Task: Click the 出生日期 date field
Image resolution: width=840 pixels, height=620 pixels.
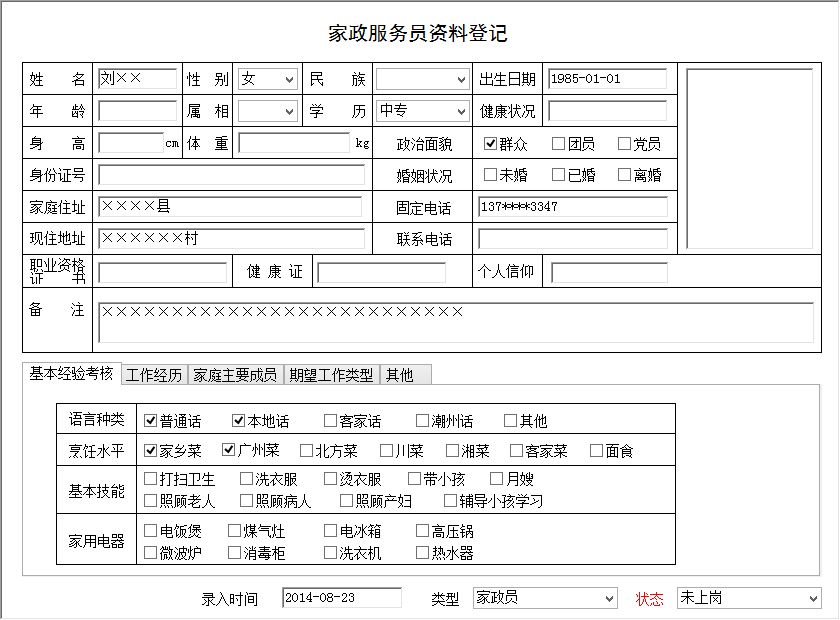Action: click(x=607, y=79)
